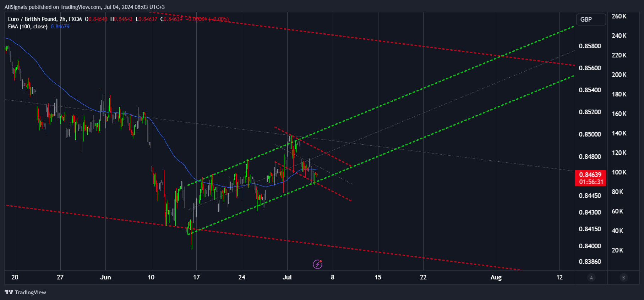Viewport: 644px width, 300px height.
Task: Click the EMA value 0.84679
Action: tap(60, 27)
